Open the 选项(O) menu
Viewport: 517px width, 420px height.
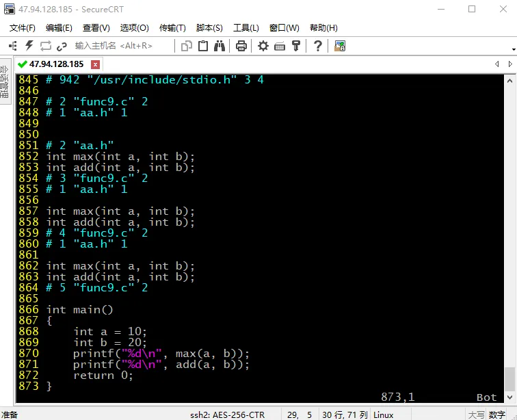[x=135, y=28]
